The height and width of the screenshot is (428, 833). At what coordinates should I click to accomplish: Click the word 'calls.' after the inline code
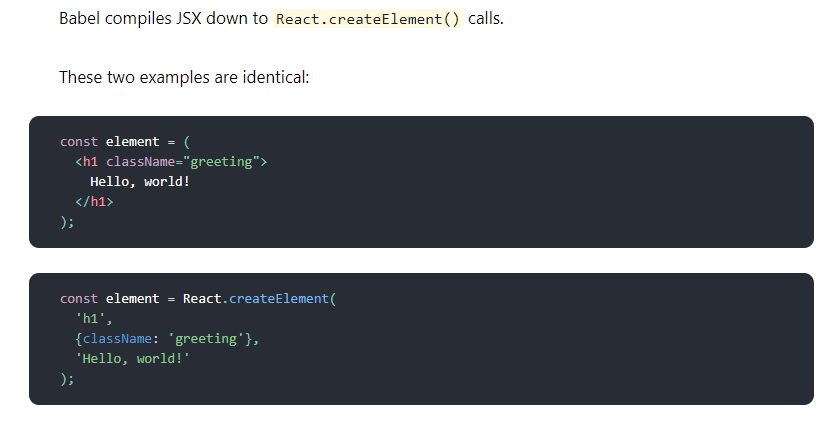pyautogui.click(x=486, y=19)
